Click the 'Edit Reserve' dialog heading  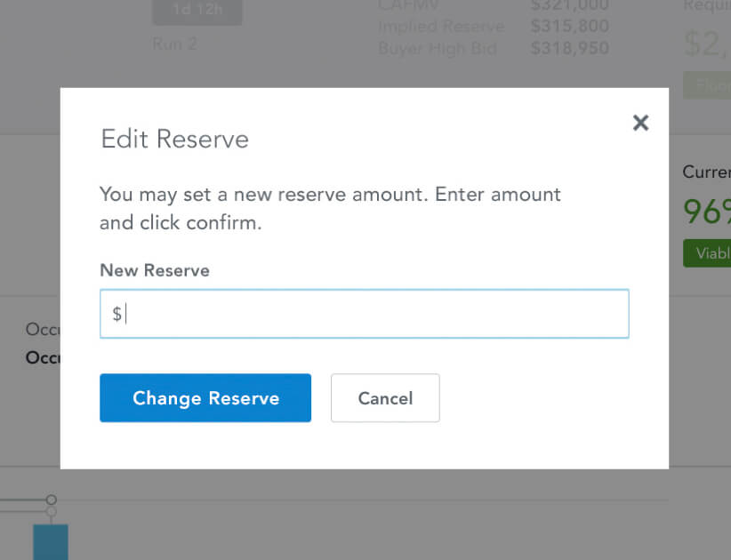point(174,139)
